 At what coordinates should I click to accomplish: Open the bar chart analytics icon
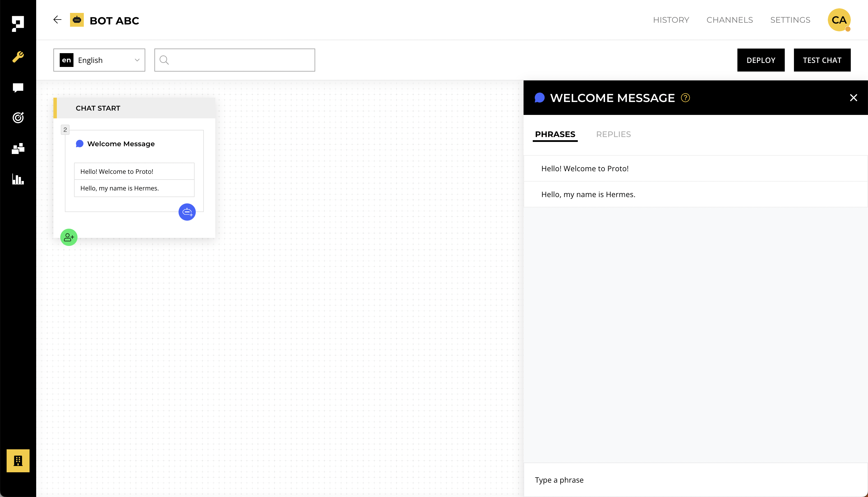(x=18, y=179)
